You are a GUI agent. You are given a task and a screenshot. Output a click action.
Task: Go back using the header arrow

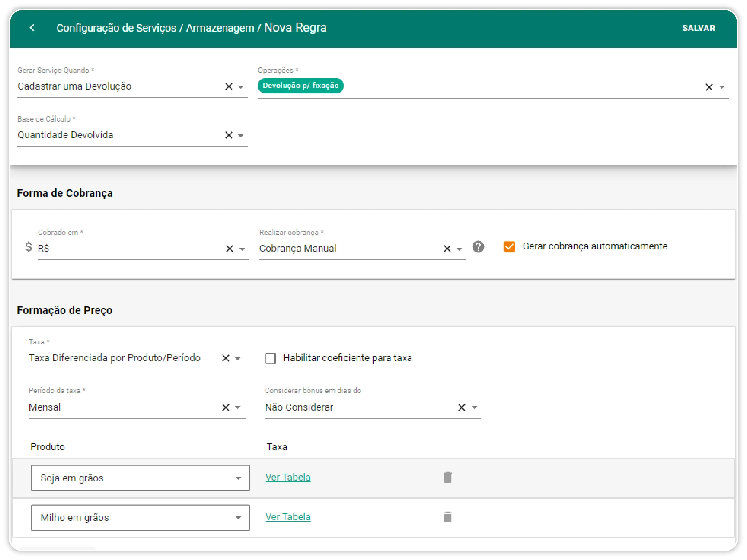[x=32, y=28]
